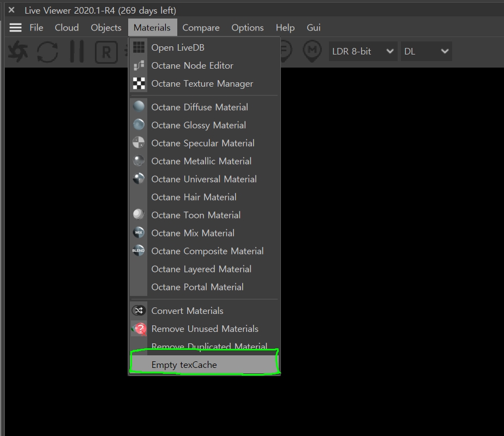
Task: Click the Convert Materials shuffle icon
Action: 139,311
